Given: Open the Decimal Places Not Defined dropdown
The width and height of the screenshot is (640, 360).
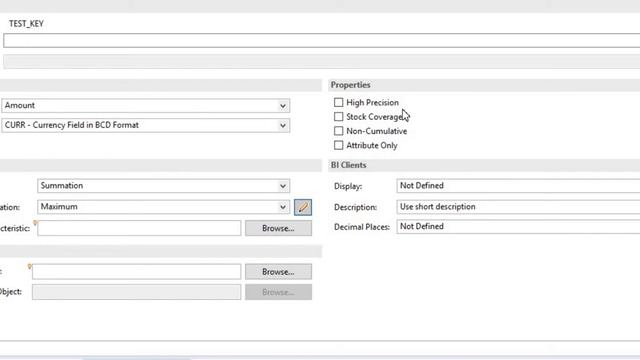Looking at the screenshot, I should coord(518,227).
